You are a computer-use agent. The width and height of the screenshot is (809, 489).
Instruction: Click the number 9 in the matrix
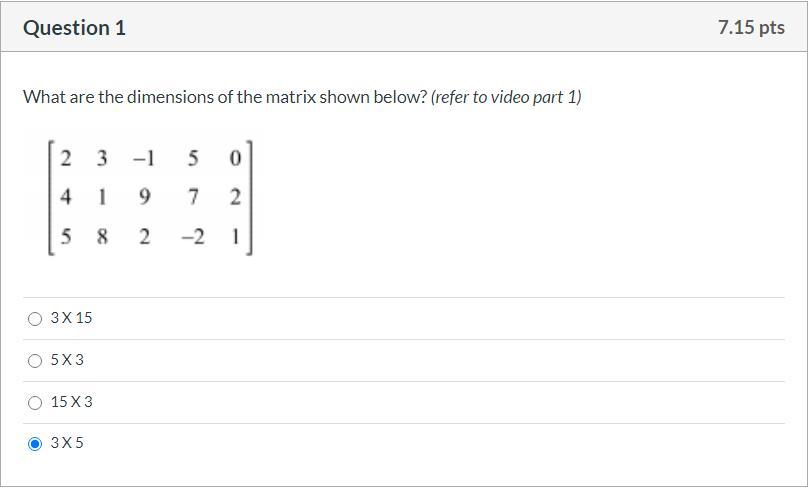(144, 197)
